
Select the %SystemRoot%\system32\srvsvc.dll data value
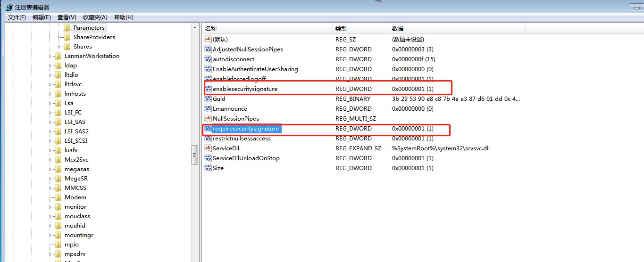pos(440,148)
